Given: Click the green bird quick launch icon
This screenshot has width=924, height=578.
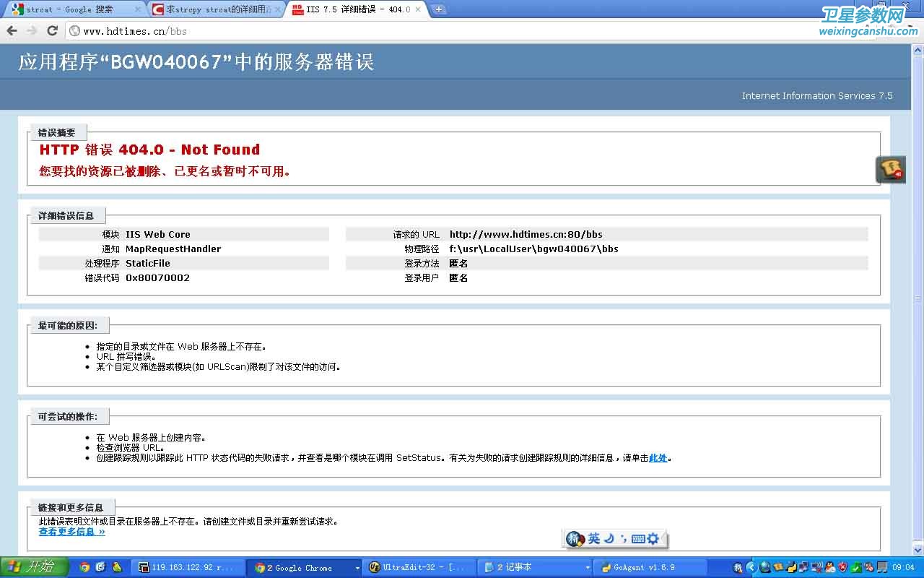Looking at the screenshot, I should [x=116, y=567].
